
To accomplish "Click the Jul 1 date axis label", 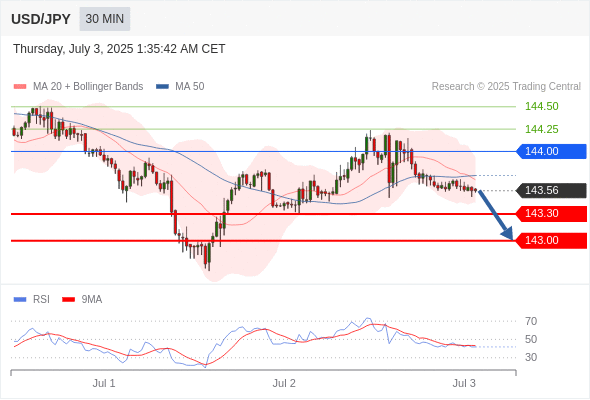I will (104, 383).
